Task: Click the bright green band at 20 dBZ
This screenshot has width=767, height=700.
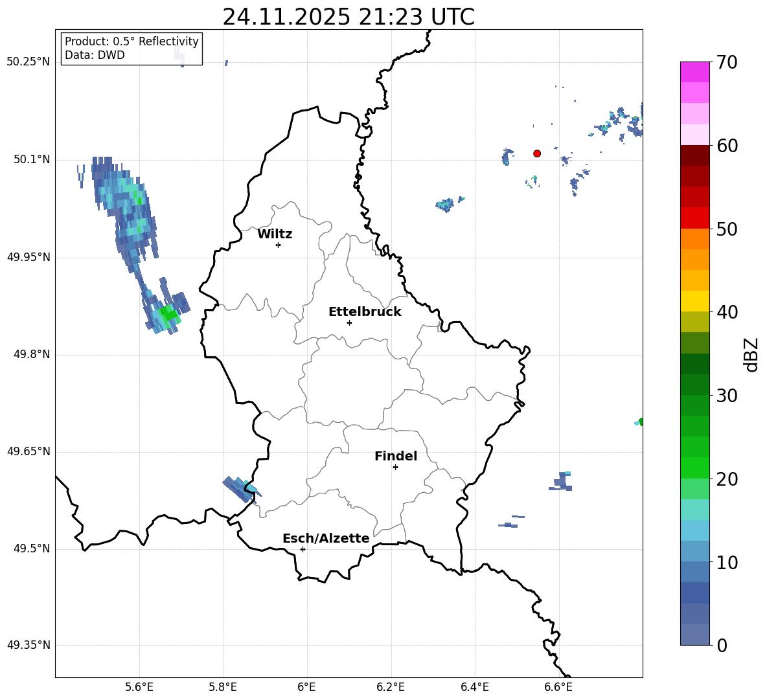Action: click(694, 468)
